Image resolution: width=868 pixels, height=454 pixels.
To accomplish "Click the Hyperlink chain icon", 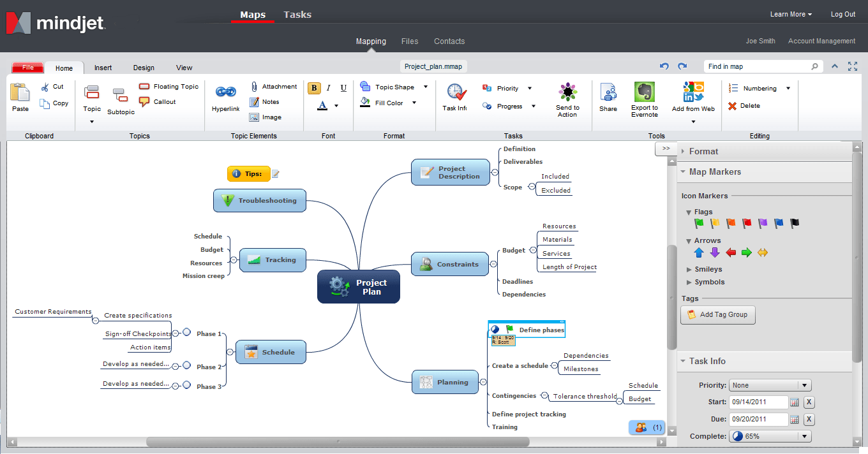I will (225, 92).
